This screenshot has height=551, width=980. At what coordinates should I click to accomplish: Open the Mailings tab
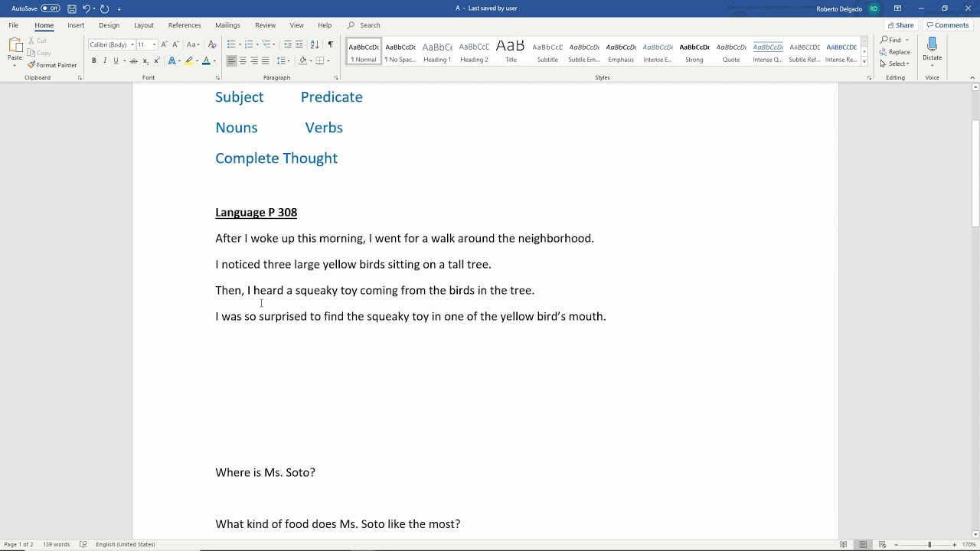tap(227, 25)
